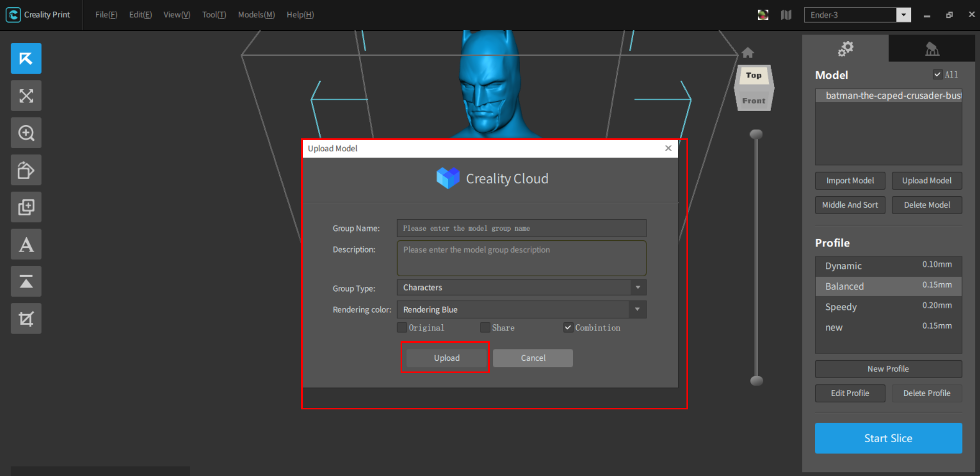Viewport: 980px width, 476px height.
Task: Click the Start Slice button
Action: click(888, 438)
